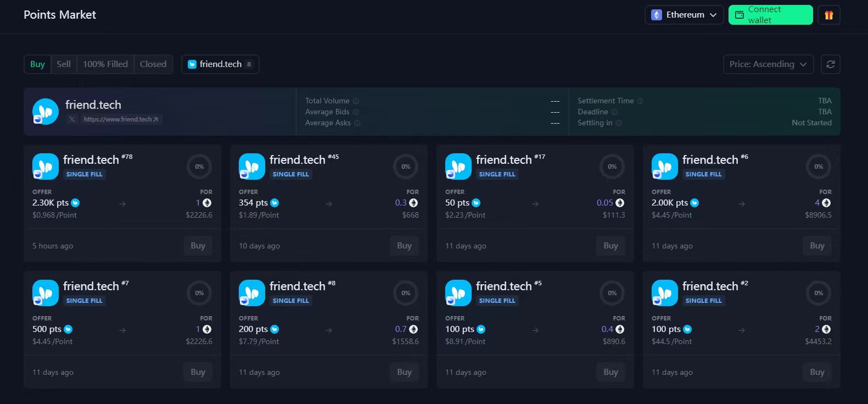Click the Connect wallet button
This screenshot has width=868, height=404.
(770, 15)
